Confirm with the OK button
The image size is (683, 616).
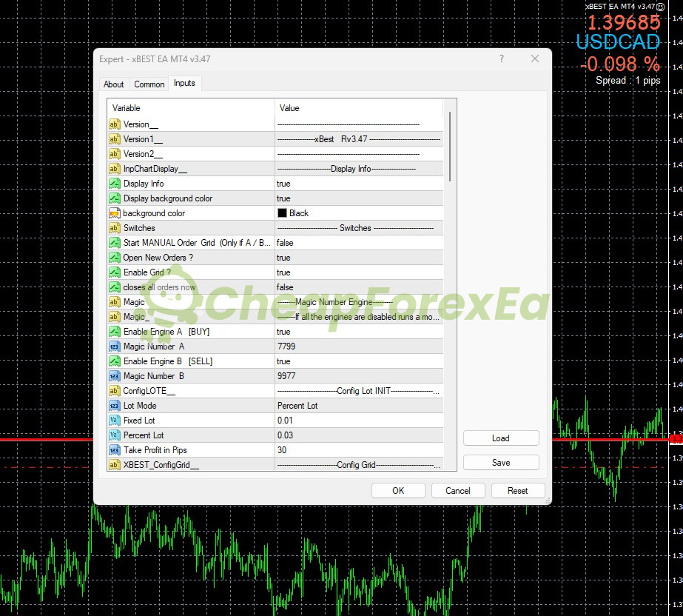(398, 490)
